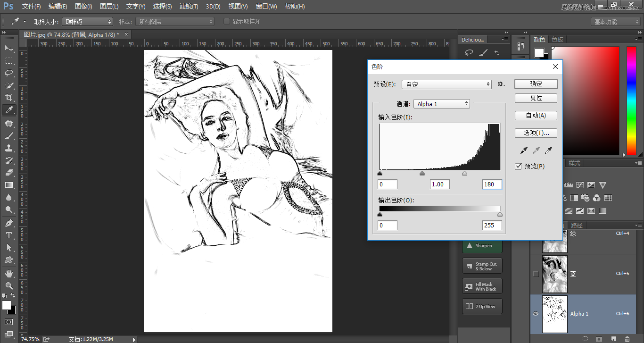Image resolution: width=644 pixels, height=343 pixels.
Task: Open the 通道 Alpha 1 dropdown
Action: pyautogui.click(x=442, y=104)
